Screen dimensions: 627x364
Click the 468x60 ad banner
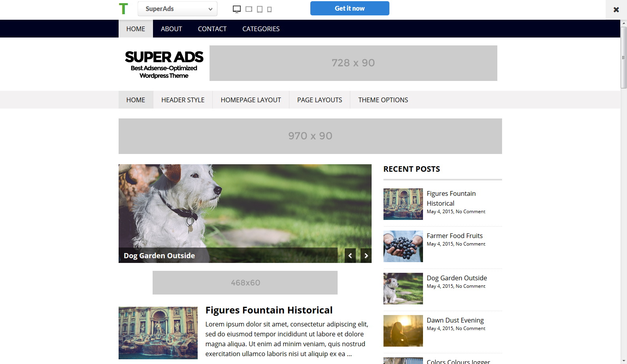click(x=245, y=283)
